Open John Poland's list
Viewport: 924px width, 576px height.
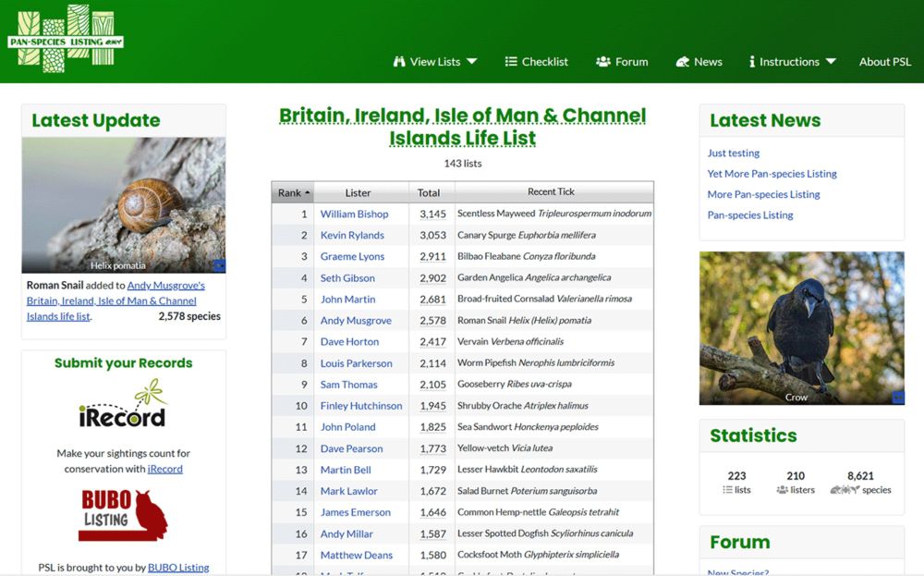[347, 427]
